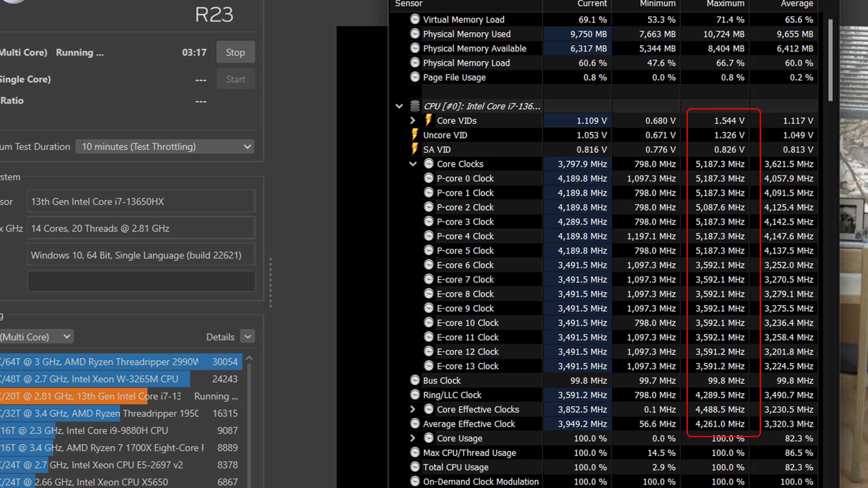Click the Total CPU Usage sensor icon
The width and height of the screenshot is (868, 488).
click(x=415, y=467)
